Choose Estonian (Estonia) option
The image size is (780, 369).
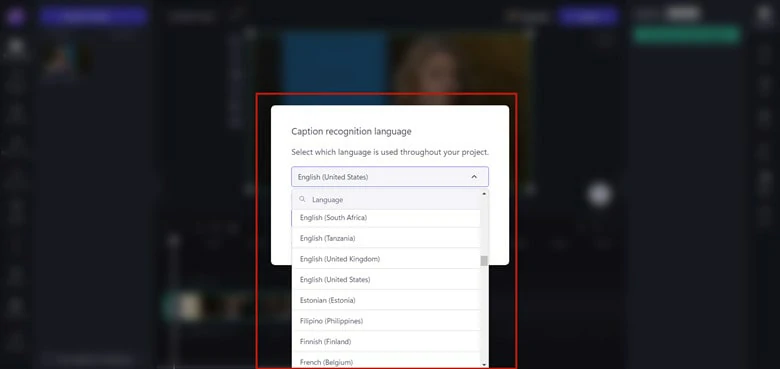pos(386,300)
